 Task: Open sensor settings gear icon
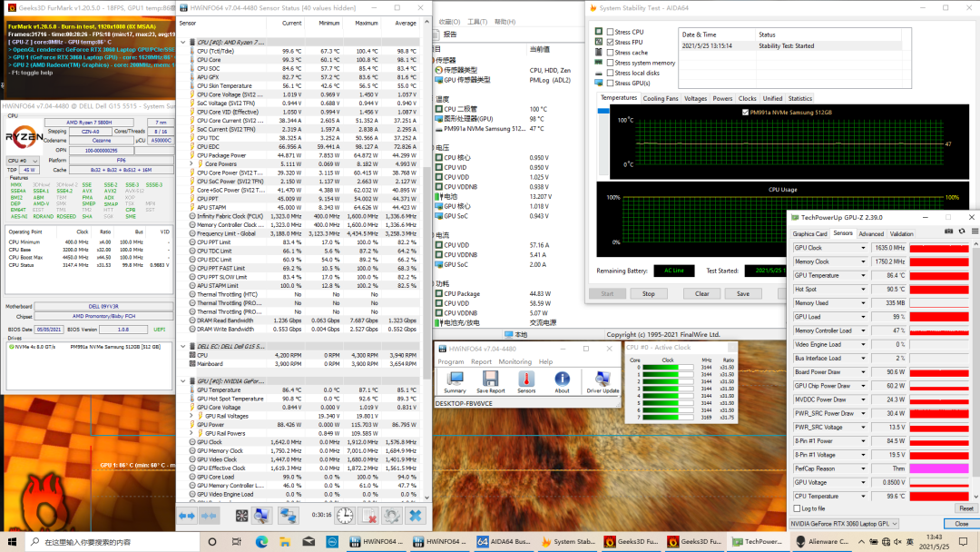391,516
